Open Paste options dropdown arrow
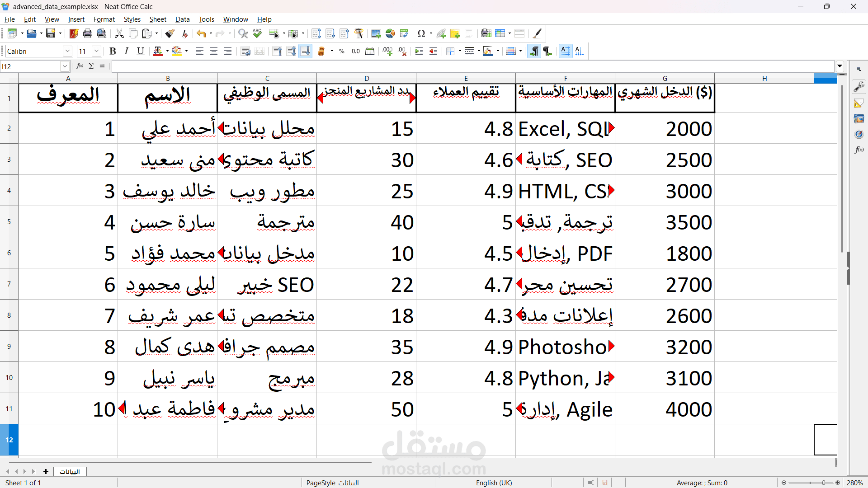The height and width of the screenshot is (488, 868). (156, 33)
